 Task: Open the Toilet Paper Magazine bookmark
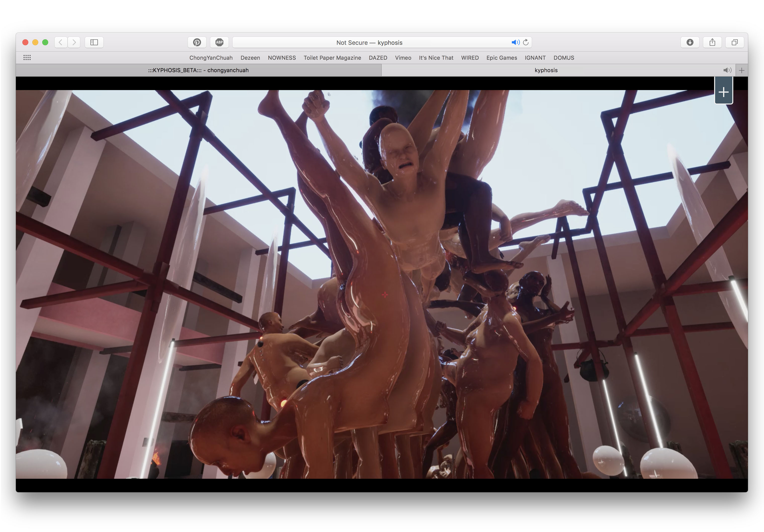[x=332, y=58]
